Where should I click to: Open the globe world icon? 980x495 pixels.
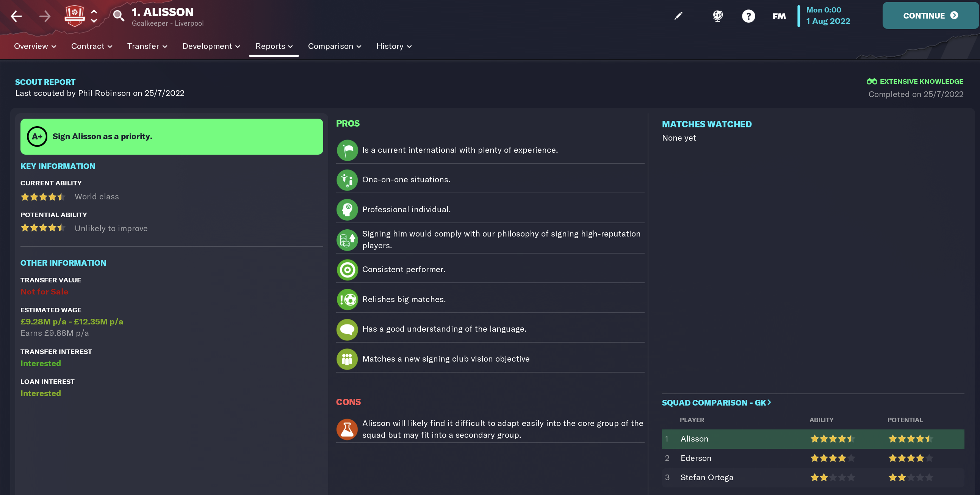click(717, 16)
